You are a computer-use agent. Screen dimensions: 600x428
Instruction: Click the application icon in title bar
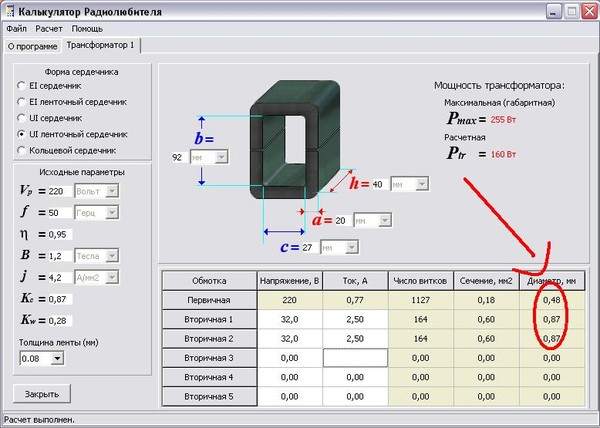click(x=9, y=12)
